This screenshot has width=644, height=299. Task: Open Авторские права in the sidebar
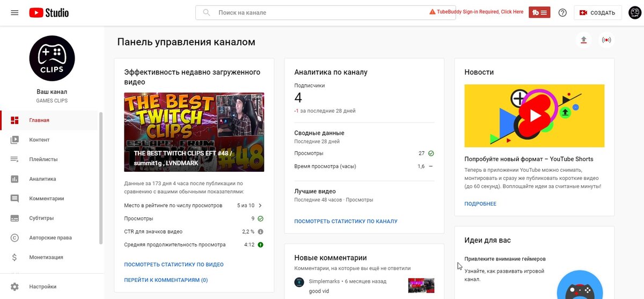pos(49,238)
